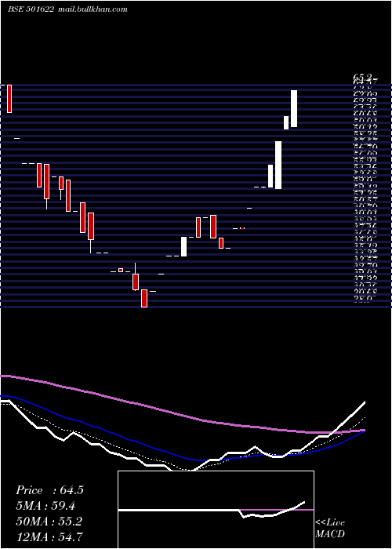Click the BSE 501622 chart title

tap(31, 9)
